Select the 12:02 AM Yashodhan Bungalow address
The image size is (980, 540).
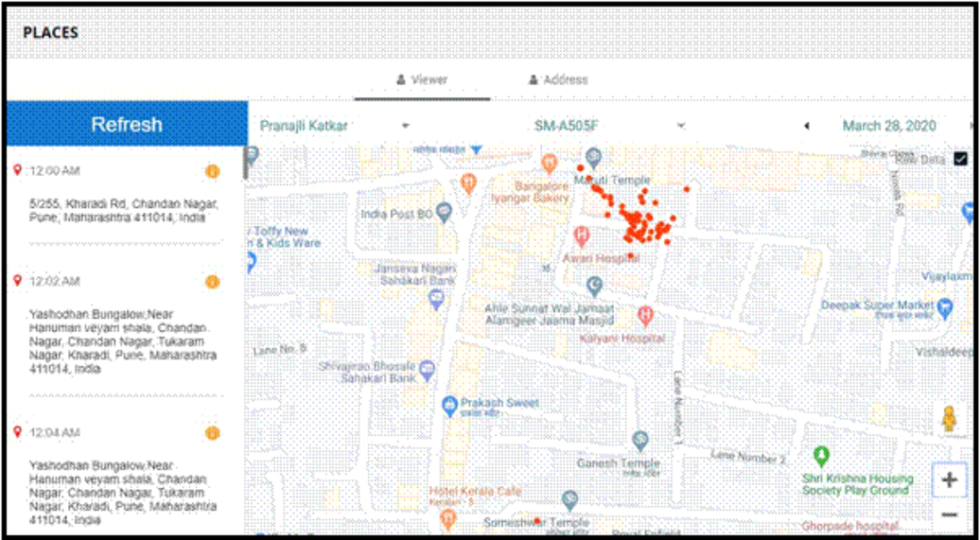coord(123,341)
